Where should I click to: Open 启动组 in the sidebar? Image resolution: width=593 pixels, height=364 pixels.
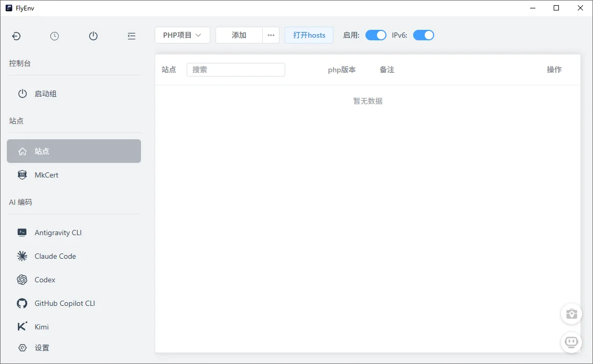pyautogui.click(x=74, y=94)
